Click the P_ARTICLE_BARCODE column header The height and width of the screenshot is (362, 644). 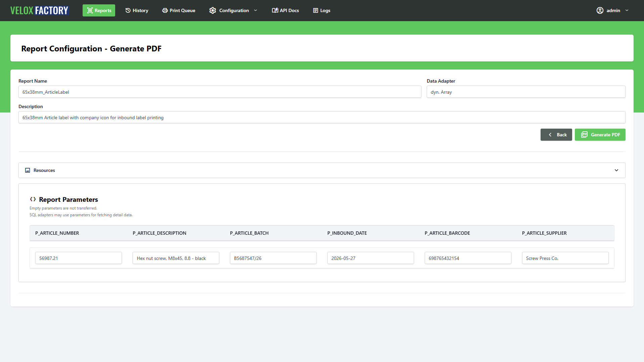coord(447,233)
